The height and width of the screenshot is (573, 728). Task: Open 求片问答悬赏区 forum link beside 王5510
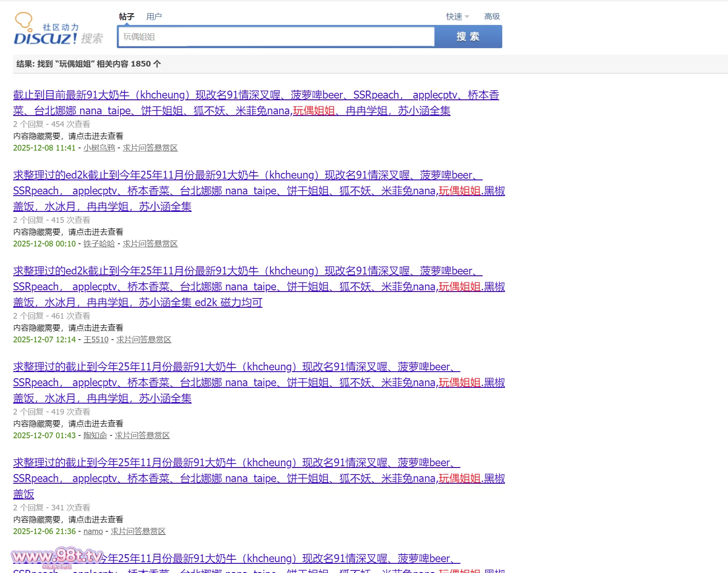pyautogui.click(x=143, y=340)
